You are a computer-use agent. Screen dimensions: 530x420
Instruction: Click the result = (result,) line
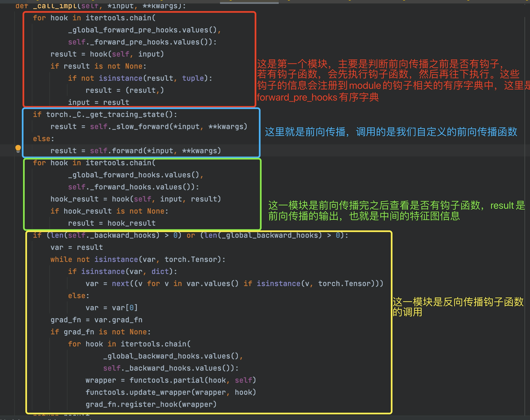click(125, 90)
